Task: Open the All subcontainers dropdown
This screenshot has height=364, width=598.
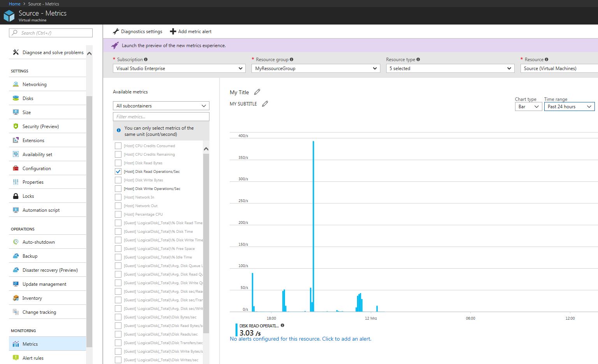Action: 161,106
